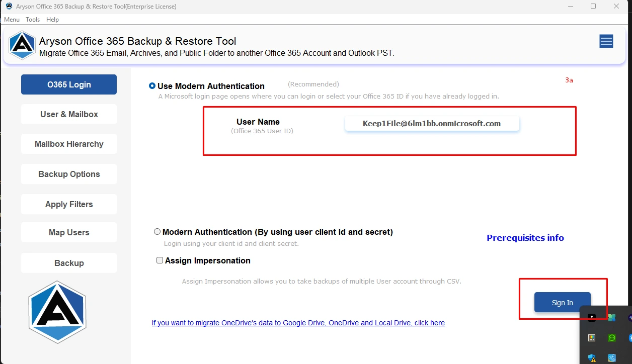Image resolution: width=632 pixels, height=364 pixels.
Task: Click the "(Office 365 User ID)" caption
Action: [262, 131]
